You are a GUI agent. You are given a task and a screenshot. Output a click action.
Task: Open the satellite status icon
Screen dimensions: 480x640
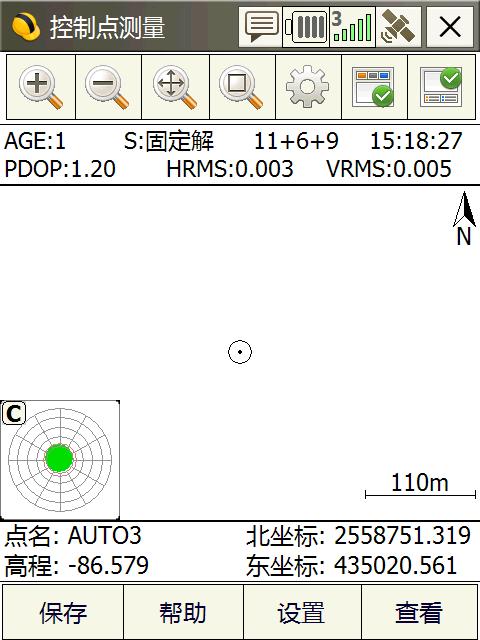click(x=398, y=27)
